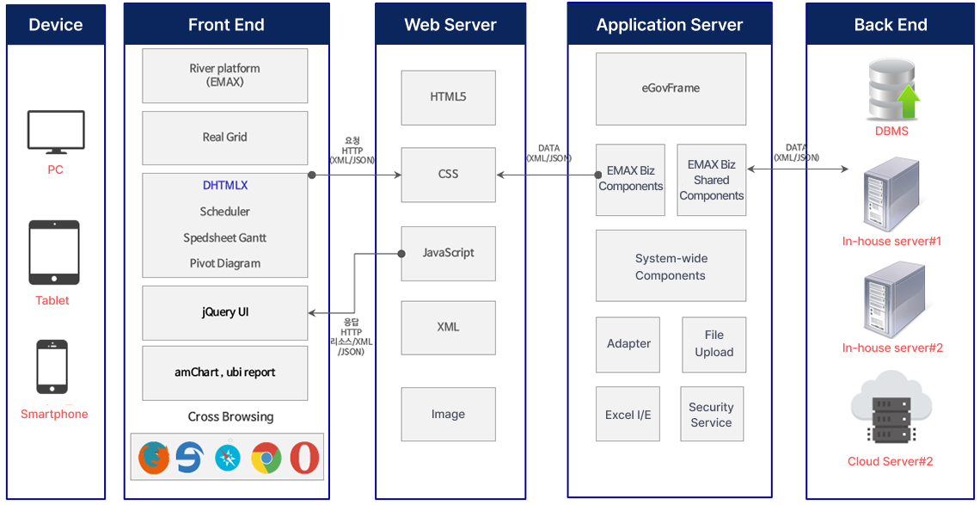Click the 요청 HTTP (XML/JSON) request label
The height and width of the screenshot is (505, 980).
352,151
